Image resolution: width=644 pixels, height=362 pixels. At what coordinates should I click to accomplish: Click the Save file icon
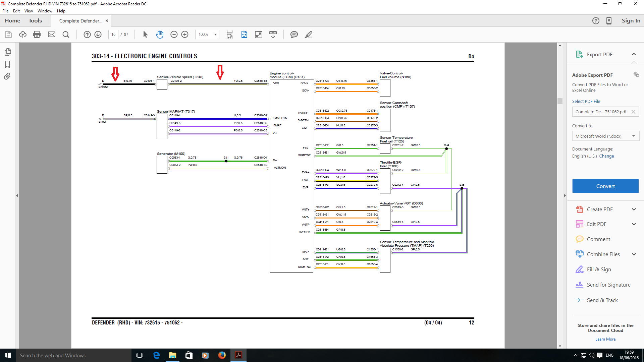8,35
